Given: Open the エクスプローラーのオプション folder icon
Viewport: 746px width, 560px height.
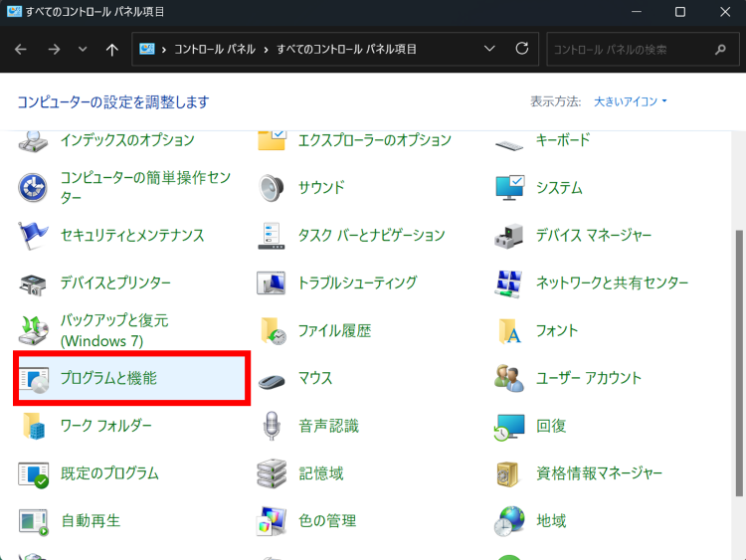Looking at the screenshot, I should click(272, 141).
